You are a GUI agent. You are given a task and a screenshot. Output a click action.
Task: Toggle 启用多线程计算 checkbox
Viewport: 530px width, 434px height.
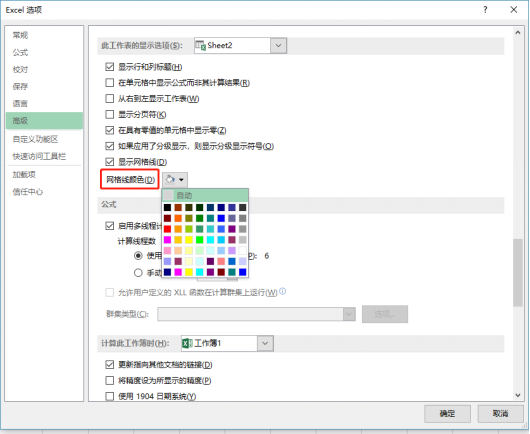110,225
